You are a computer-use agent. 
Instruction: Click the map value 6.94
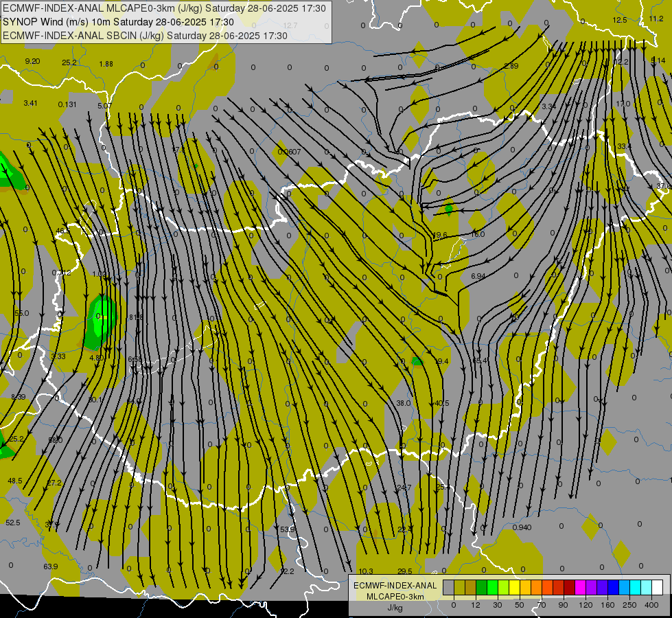pos(478,276)
